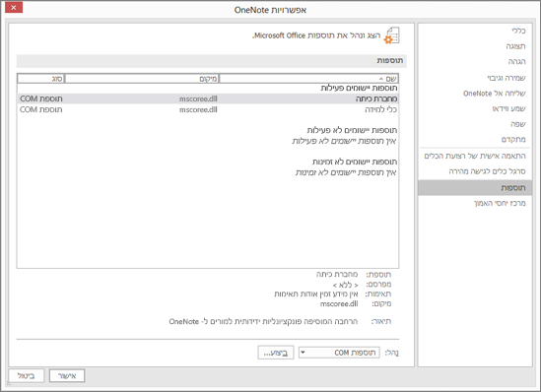The width and height of the screenshot is (541, 392).
Task: Open מרכז יחסי האמון category
Action: [x=500, y=203]
